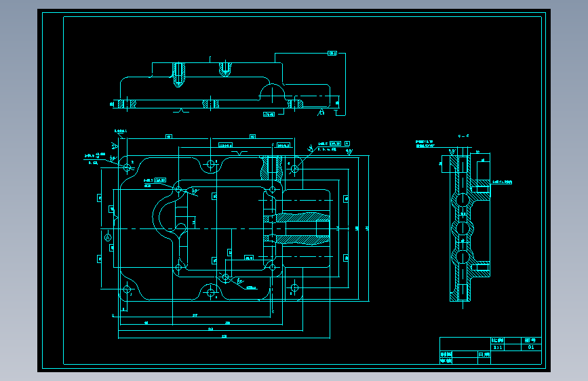Click the "图号" title block cell
Image resolution: width=588 pixels, height=381 pixels.
pos(530,340)
